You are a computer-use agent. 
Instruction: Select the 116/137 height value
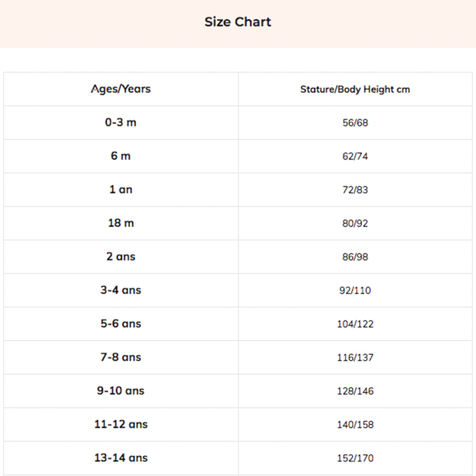pos(355,357)
